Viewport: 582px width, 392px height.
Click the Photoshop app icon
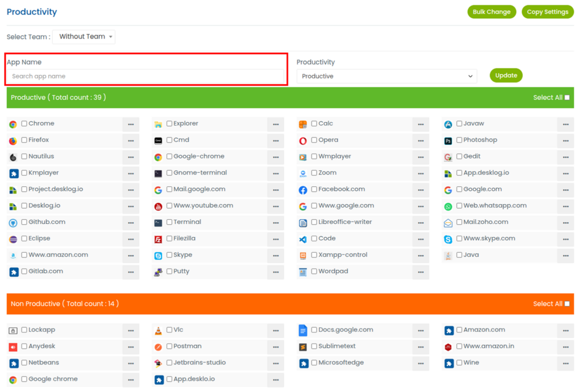coord(448,141)
